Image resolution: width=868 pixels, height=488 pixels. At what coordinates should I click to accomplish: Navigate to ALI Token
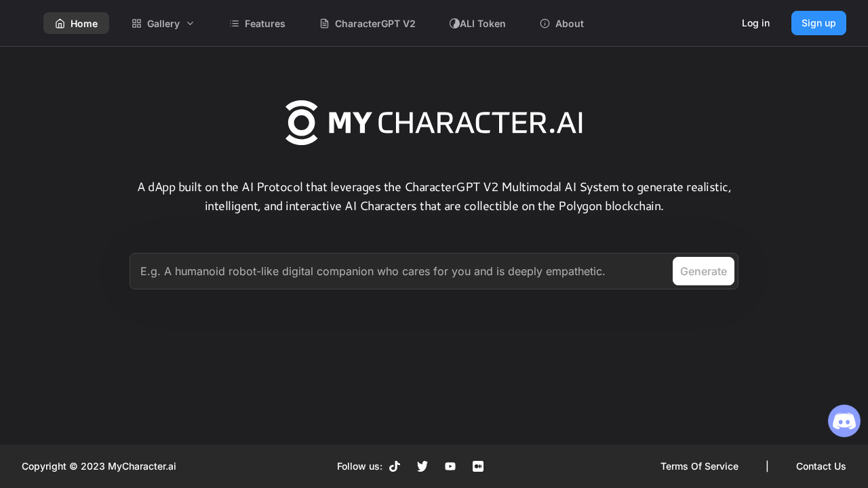click(x=477, y=24)
